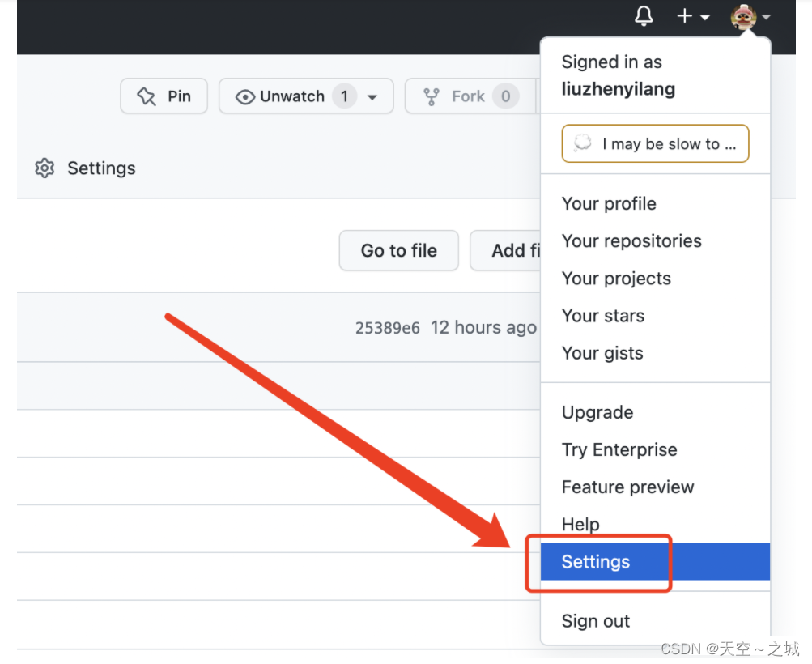Click the user avatar picture
The height and width of the screenshot is (664, 812).
pos(743,16)
